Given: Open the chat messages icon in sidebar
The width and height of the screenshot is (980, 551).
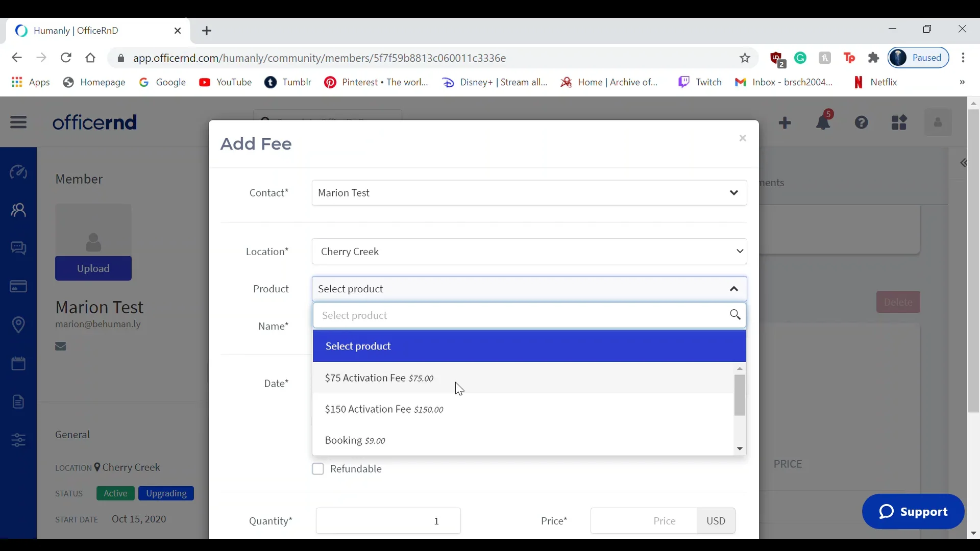Looking at the screenshot, I should [x=18, y=248].
